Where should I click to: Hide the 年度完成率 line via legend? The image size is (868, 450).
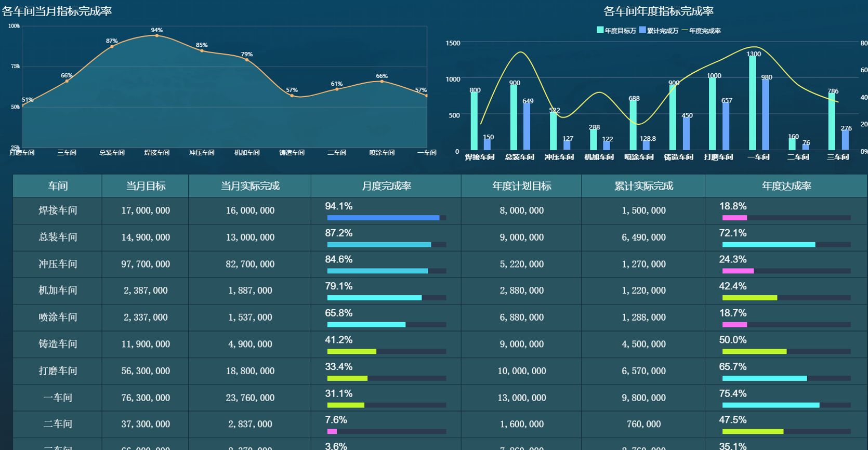pyautogui.click(x=701, y=31)
